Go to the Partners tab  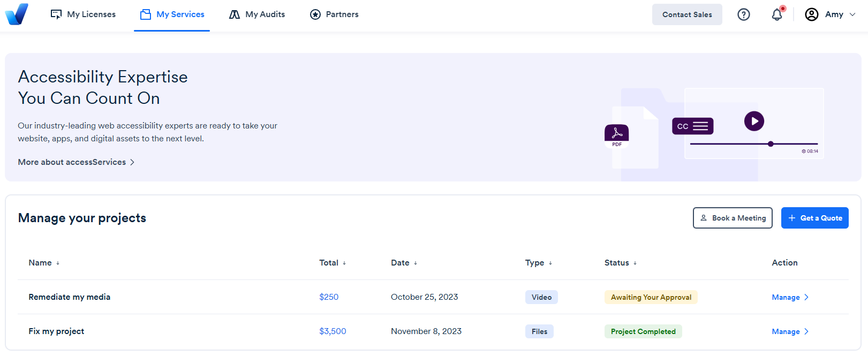click(334, 14)
